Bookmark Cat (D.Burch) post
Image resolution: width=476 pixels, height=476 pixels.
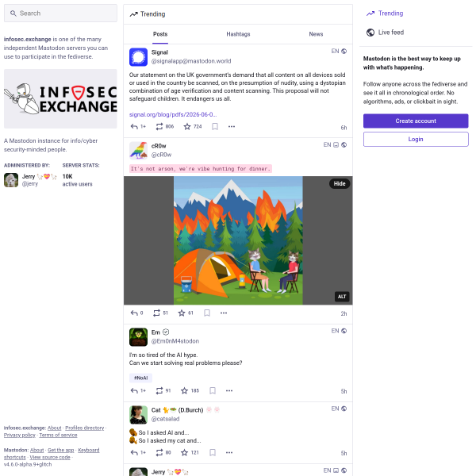213,453
